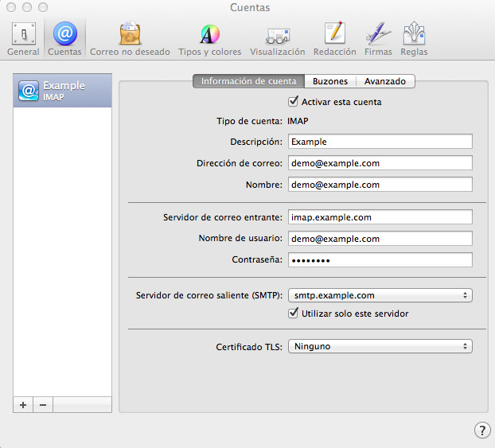Switch to Visualización preferences

click(x=277, y=38)
